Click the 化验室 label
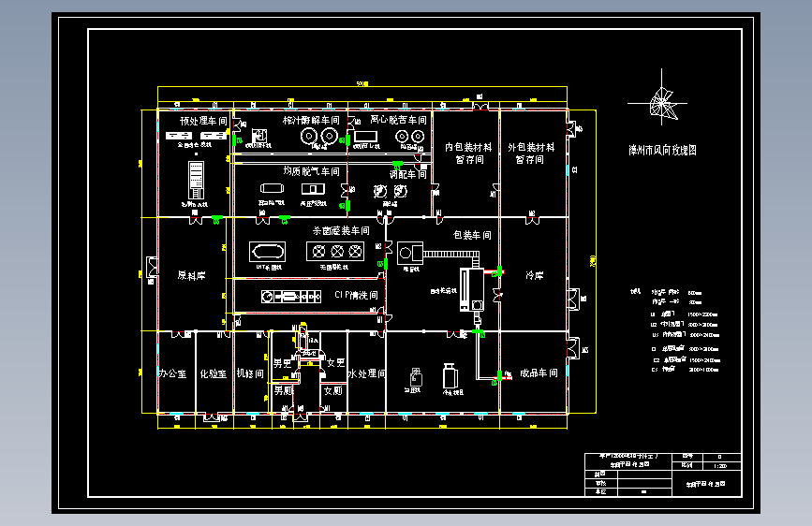Image resolution: width=812 pixels, height=526 pixels. click(x=214, y=373)
